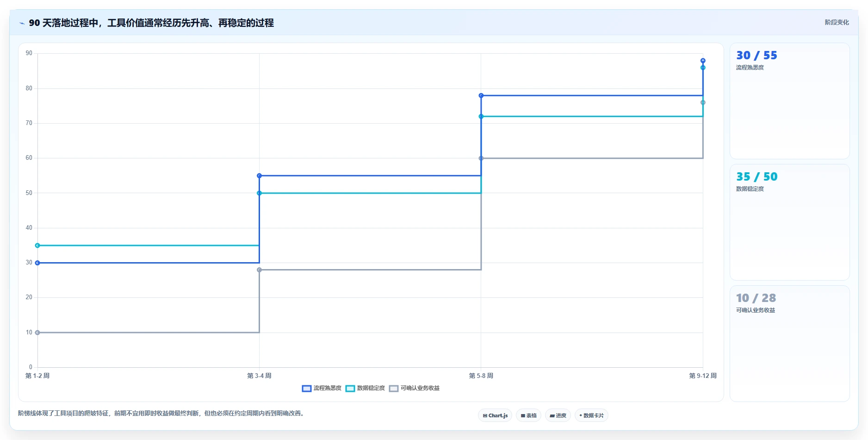Click the 流程熟悉度 label in the right card
The image size is (868, 440).
[750, 68]
